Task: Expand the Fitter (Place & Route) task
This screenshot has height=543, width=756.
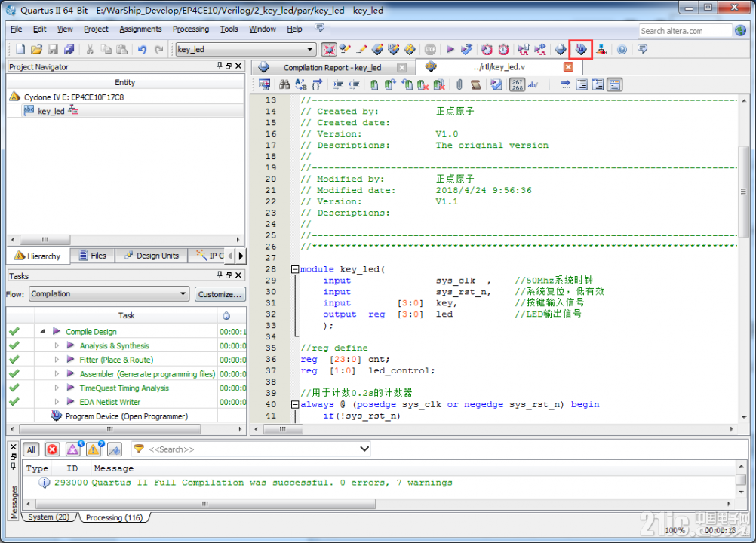Action: pyautogui.click(x=57, y=360)
